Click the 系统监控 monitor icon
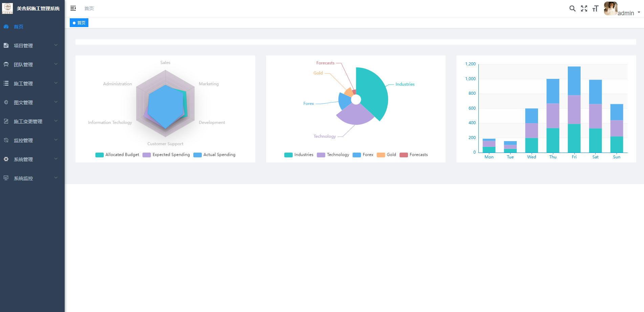 pos(6,178)
